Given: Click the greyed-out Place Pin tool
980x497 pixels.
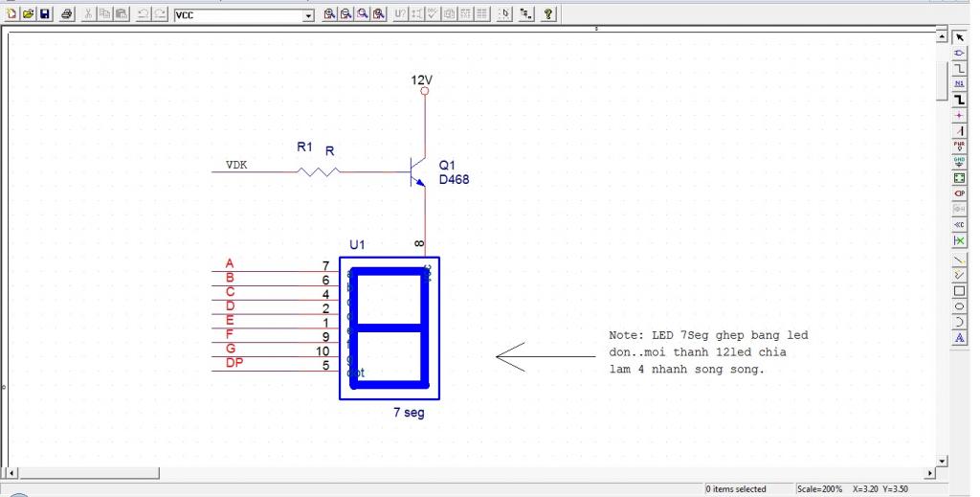Looking at the screenshot, I should pos(959,209).
